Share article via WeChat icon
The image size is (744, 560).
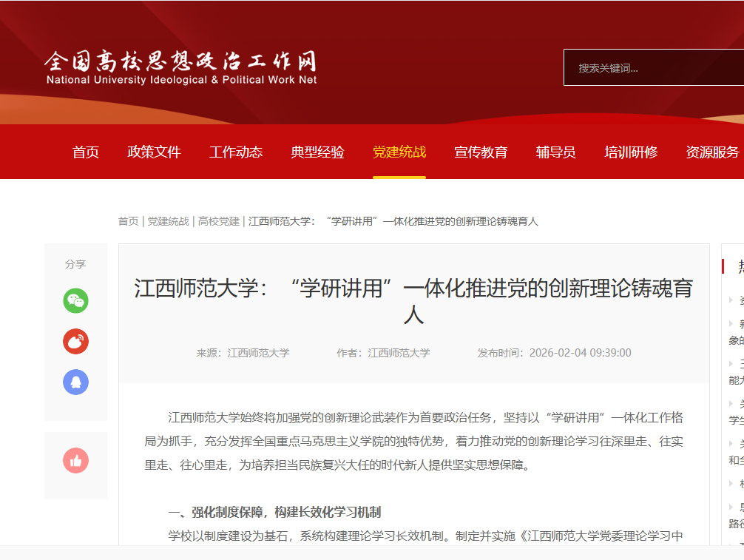click(75, 300)
